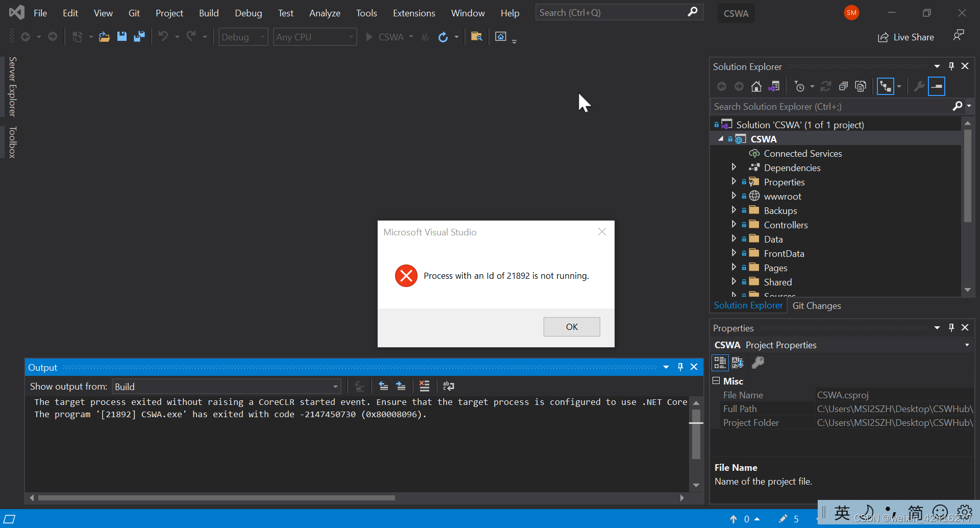Collapse All items in Solution Explorer
Screen dimensions: 980x528
[843, 86]
